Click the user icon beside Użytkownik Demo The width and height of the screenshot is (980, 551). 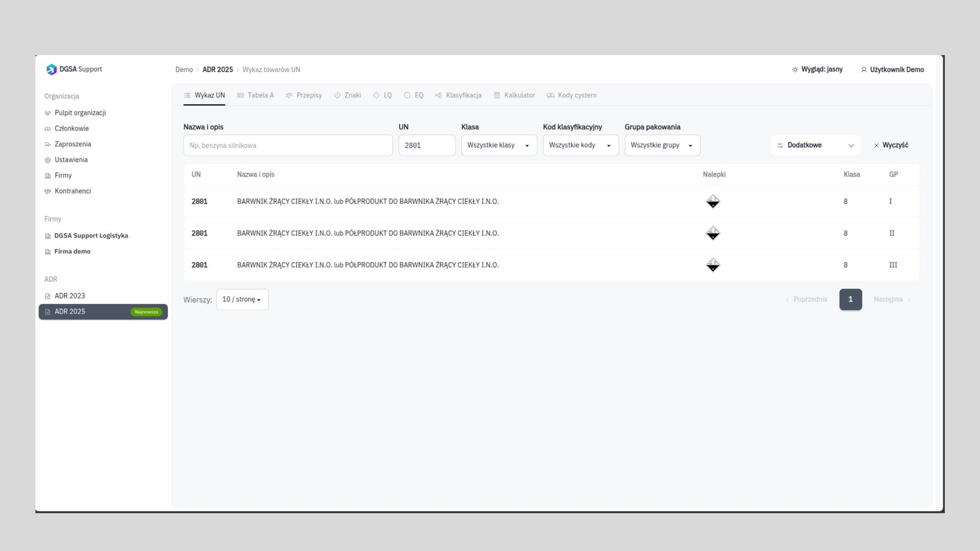tap(864, 70)
